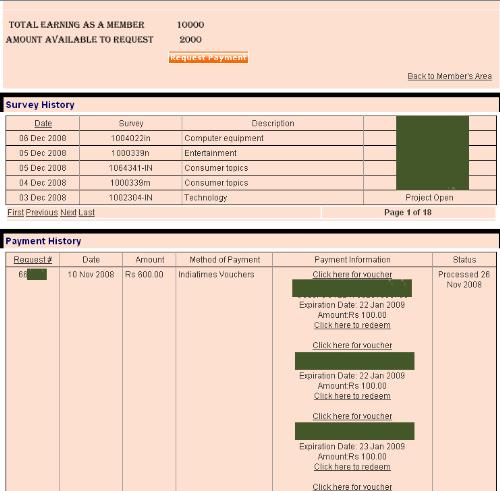
Task: Select the Rs 800.00 amount cell
Action: 144,274
